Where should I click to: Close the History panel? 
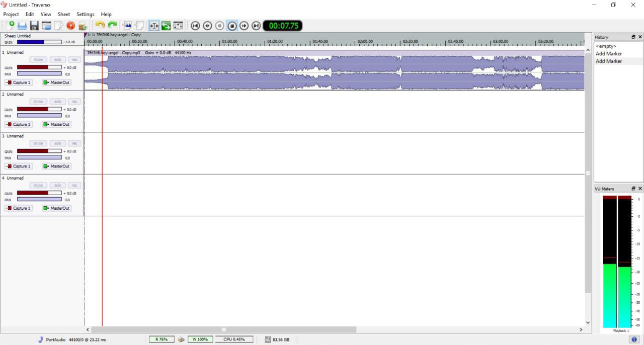(640, 37)
